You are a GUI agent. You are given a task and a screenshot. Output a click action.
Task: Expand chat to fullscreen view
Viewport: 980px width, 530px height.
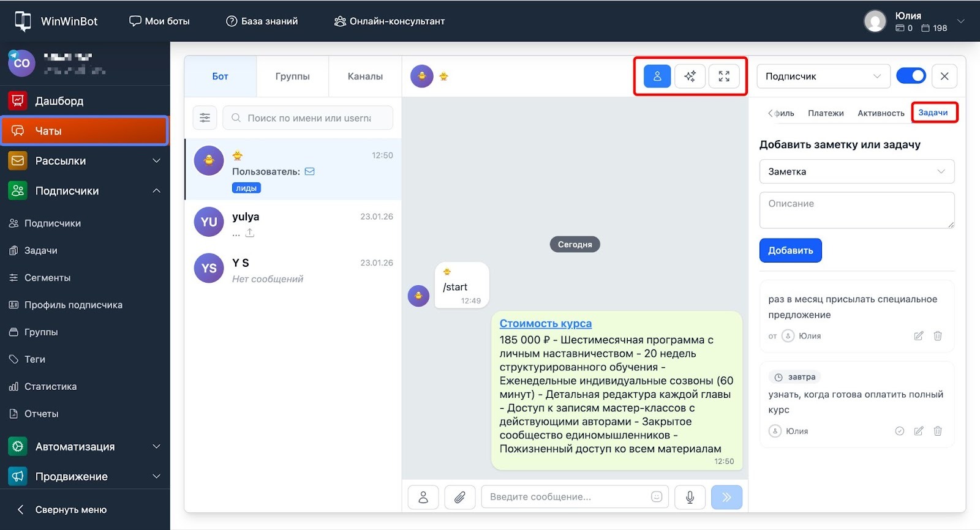point(724,77)
